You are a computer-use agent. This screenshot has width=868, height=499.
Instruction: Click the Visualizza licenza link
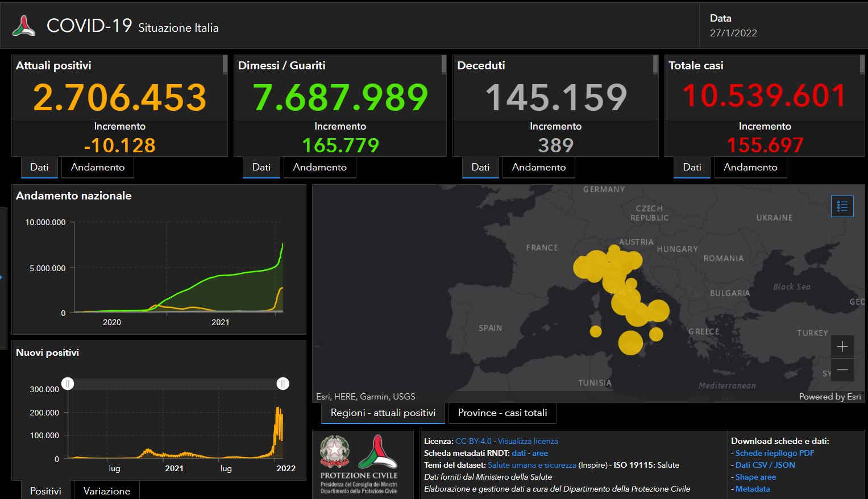(x=528, y=441)
